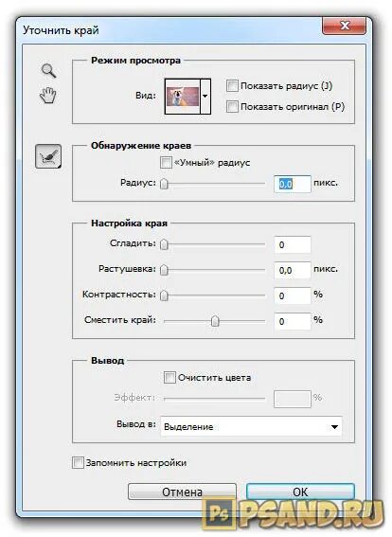This screenshot has width=392, height=537.
Task: Click the Сгладить slider handle
Action: click(165, 244)
